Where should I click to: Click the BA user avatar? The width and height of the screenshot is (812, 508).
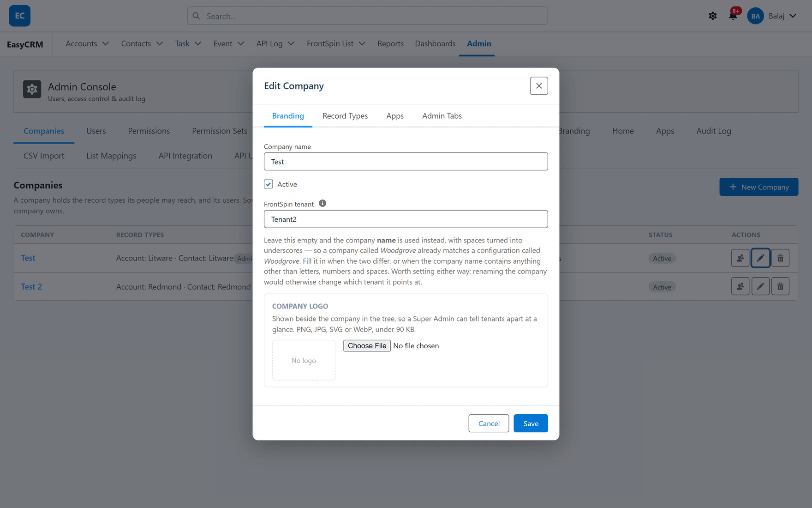755,16
